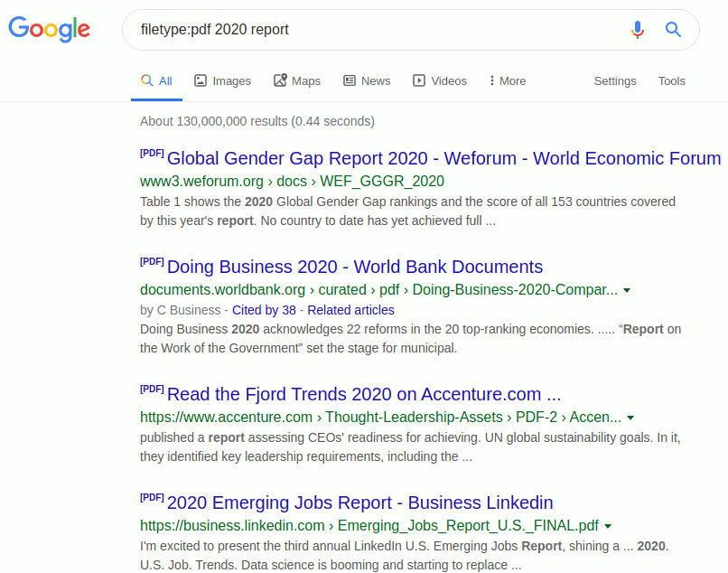Expand dropdown arrow beside worldbank.org URL

pyautogui.click(x=627, y=291)
